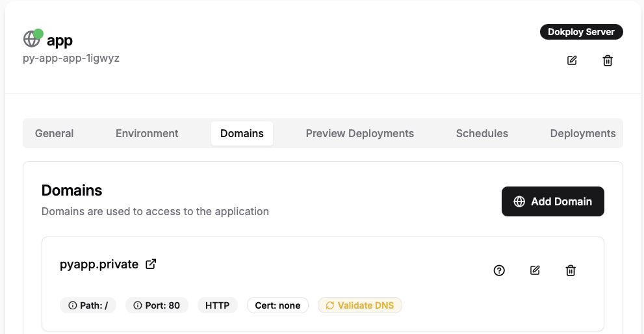The width and height of the screenshot is (644, 334).
Task: Click the Cert: none badge
Action: pyautogui.click(x=277, y=305)
